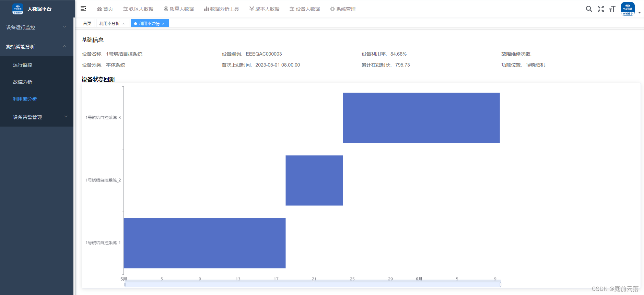Click the 设备分类 value 本体系统
644x295 pixels.
[x=116, y=65]
